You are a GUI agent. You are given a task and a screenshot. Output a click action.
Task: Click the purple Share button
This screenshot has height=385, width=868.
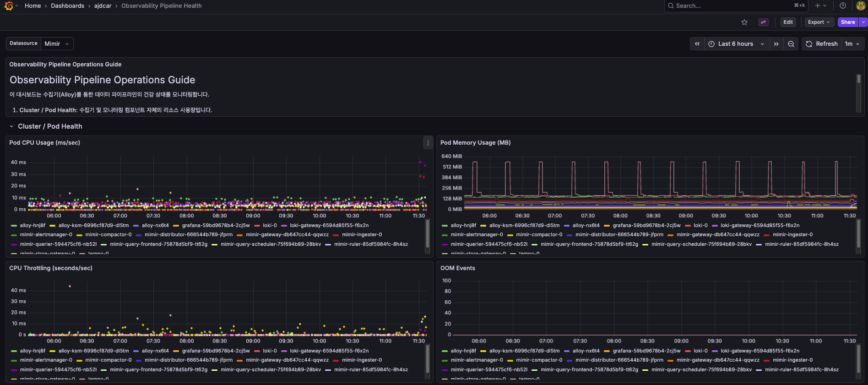click(x=848, y=22)
